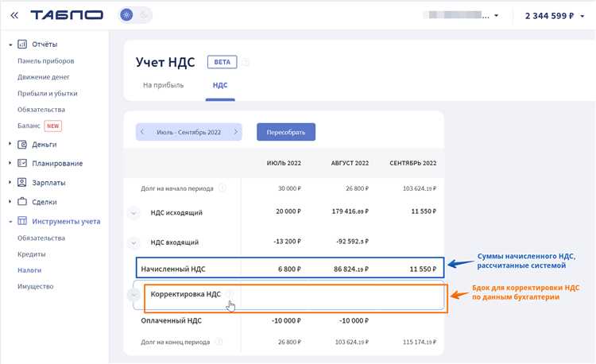The width and height of the screenshot is (596, 364).
Task: Click the Отчёты chart icon in the sidebar
Action: coord(23,45)
